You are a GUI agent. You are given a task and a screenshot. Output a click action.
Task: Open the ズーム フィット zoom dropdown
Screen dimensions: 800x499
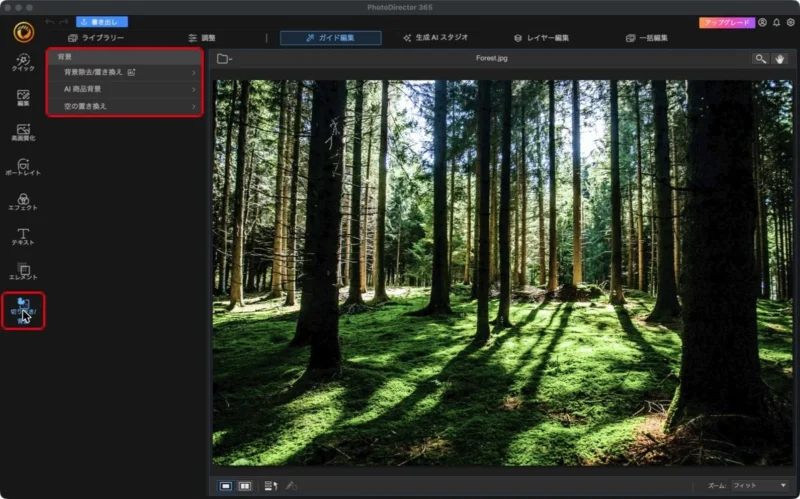click(760, 485)
